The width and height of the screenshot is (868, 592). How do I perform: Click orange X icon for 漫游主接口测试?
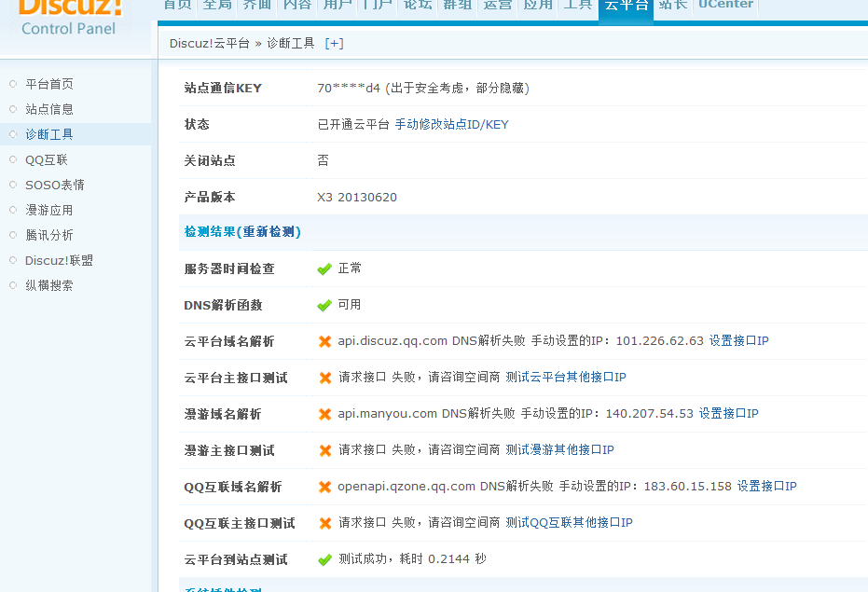tap(325, 451)
